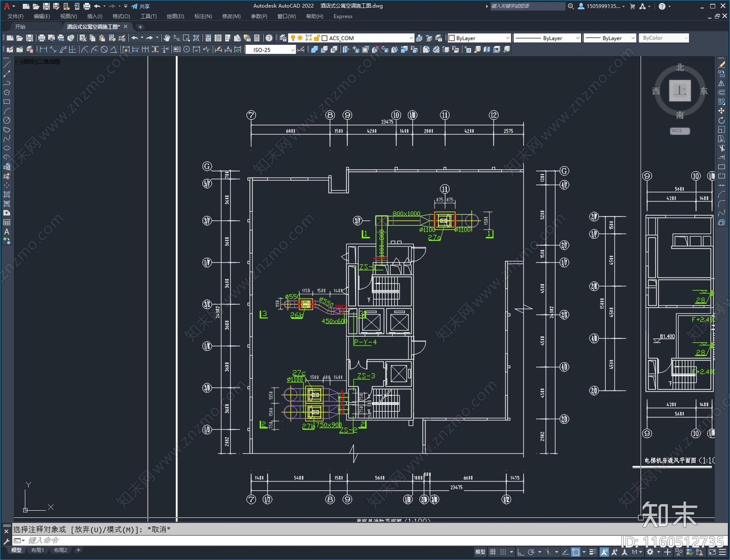Toggle snap mode in status bar
The height and width of the screenshot is (560, 730).
pyautogui.click(x=503, y=552)
